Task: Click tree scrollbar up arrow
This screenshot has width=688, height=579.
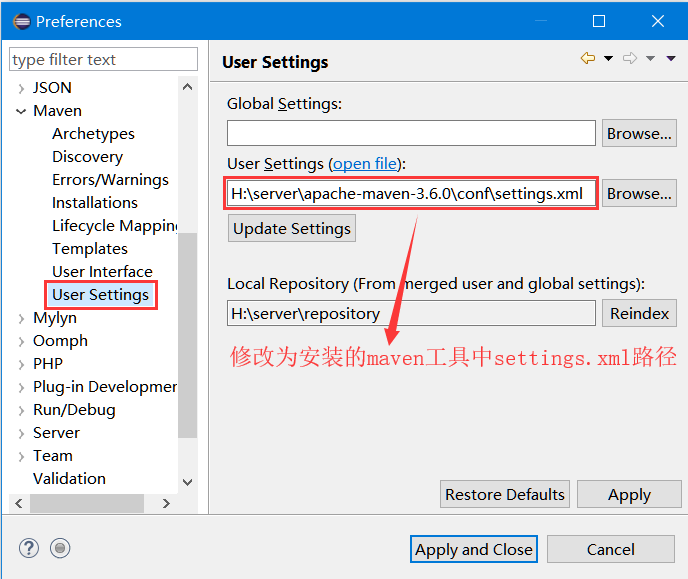Action: 187,87
